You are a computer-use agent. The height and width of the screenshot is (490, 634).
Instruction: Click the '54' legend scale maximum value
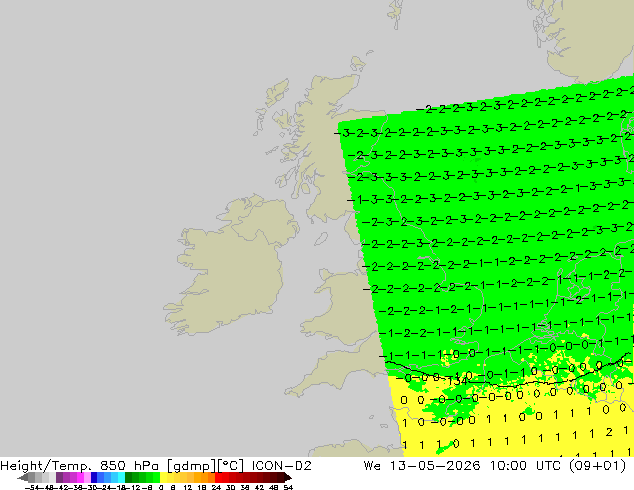click(287, 488)
